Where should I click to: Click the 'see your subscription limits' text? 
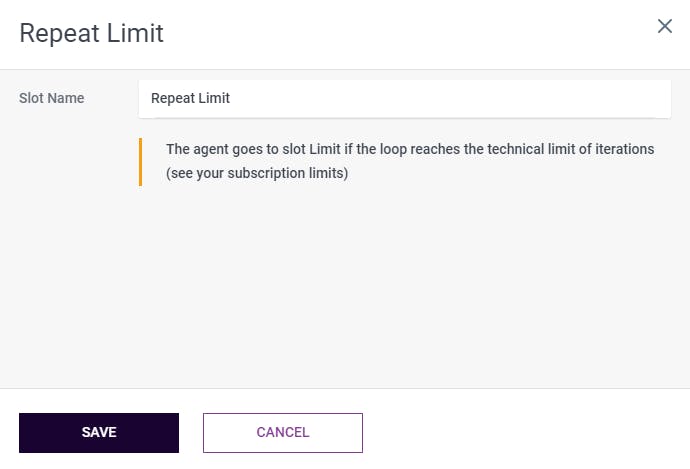tap(259, 174)
